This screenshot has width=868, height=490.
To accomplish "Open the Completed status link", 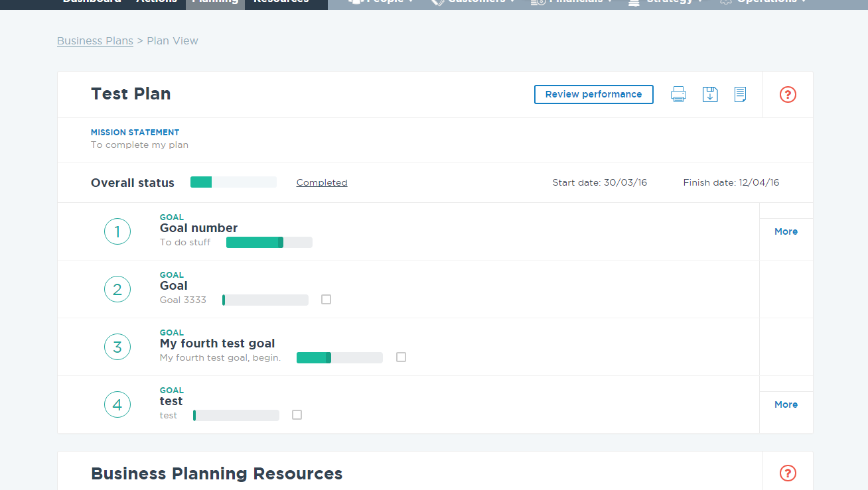I will [322, 182].
